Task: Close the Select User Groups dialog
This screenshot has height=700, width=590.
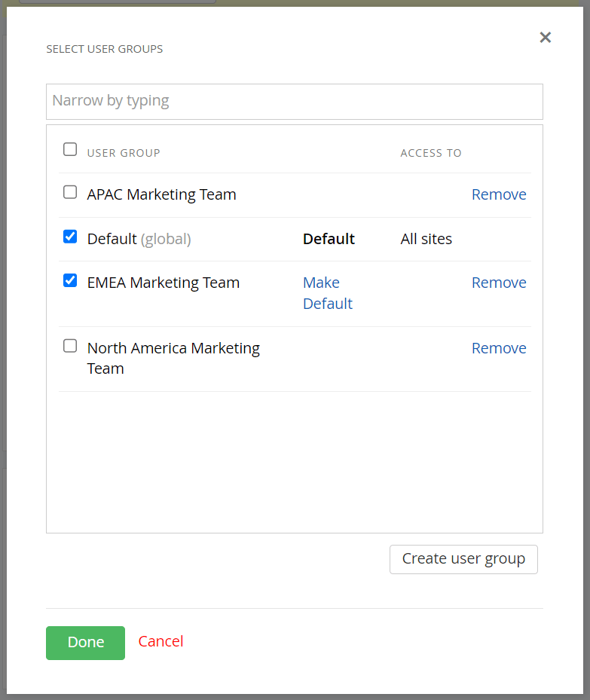Action: pyautogui.click(x=546, y=38)
